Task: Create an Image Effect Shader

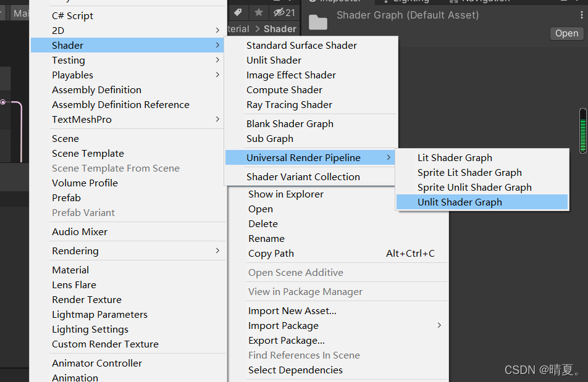Action: click(311, 75)
